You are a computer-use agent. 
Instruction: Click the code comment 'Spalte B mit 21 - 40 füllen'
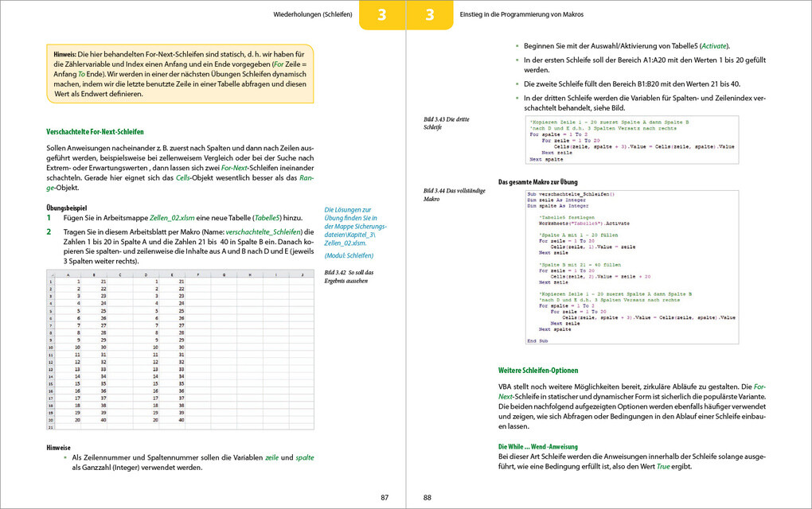click(x=580, y=265)
